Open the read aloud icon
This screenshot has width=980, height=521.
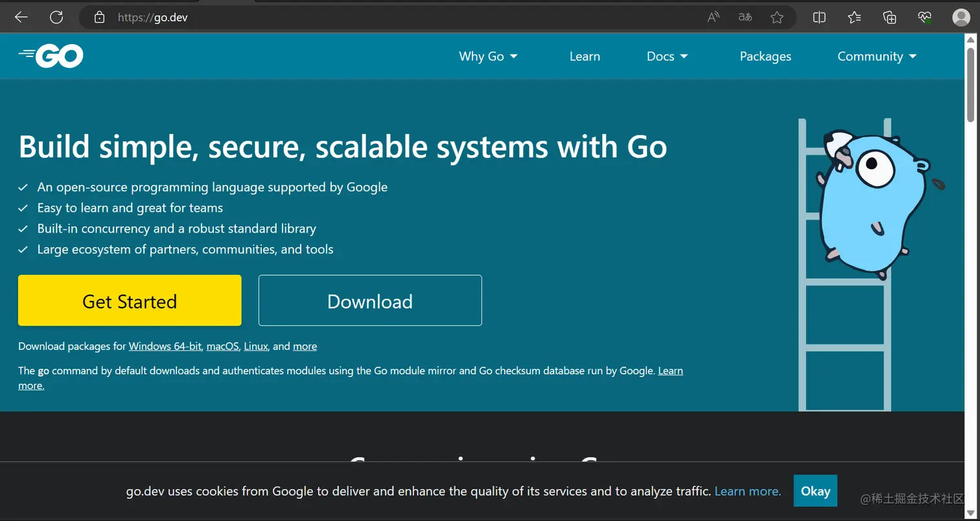(x=714, y=17)
